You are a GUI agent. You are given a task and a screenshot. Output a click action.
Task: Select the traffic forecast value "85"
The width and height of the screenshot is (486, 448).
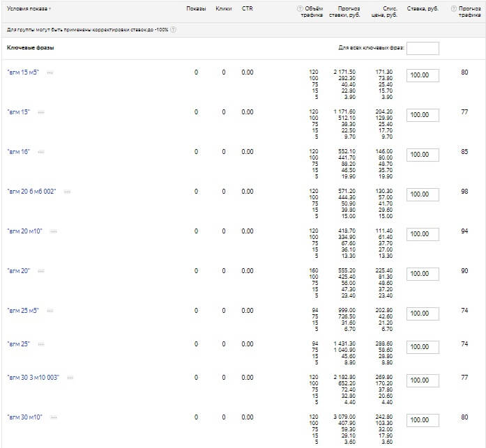tap(464, 152)
